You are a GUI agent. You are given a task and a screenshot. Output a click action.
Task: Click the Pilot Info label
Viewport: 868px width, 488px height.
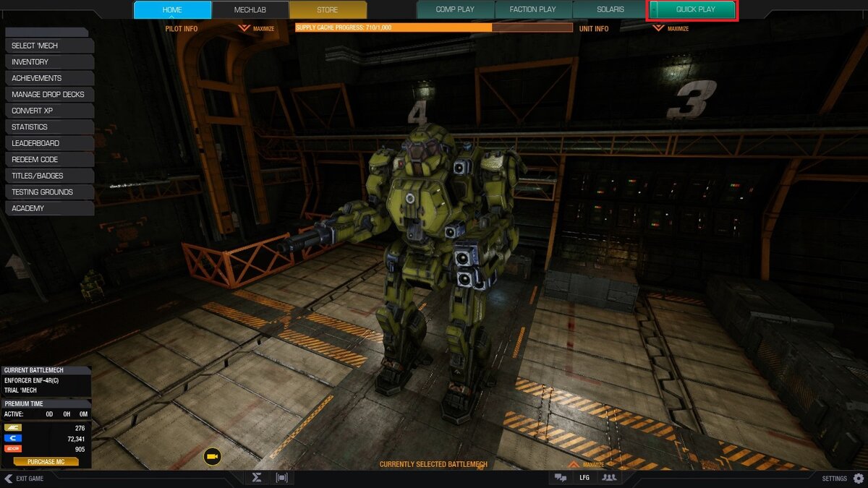pos(182,29)
